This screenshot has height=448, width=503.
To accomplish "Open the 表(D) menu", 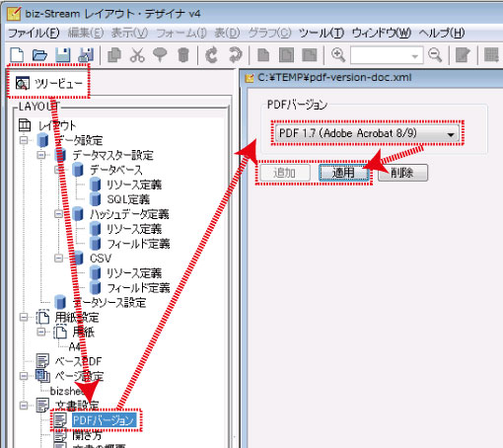I will (227, 33).
